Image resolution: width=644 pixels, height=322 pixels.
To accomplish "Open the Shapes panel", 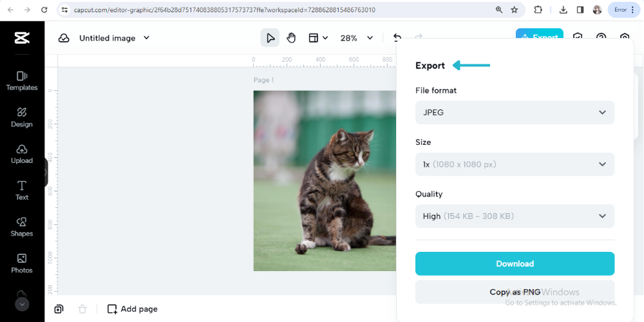I will [22, 227].
